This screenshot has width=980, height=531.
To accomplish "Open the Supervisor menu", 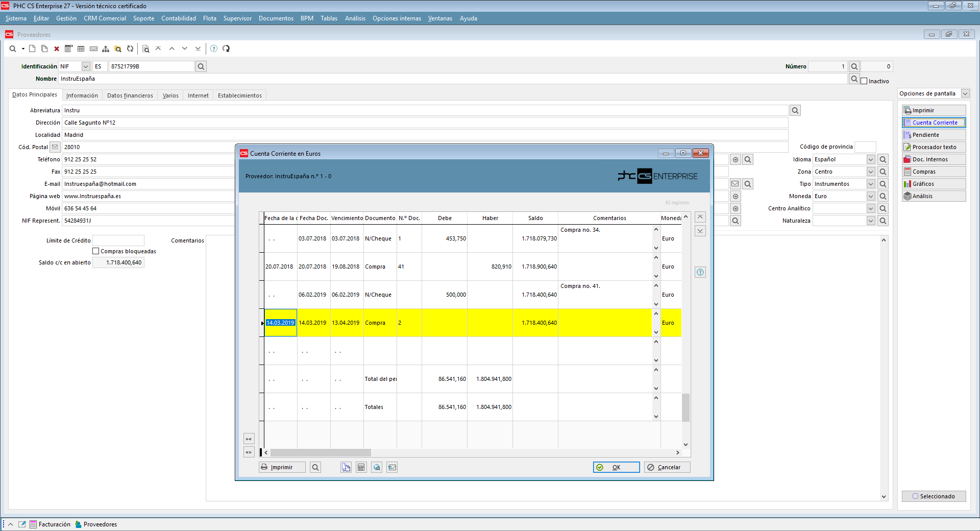I will (x=237, y=18).
